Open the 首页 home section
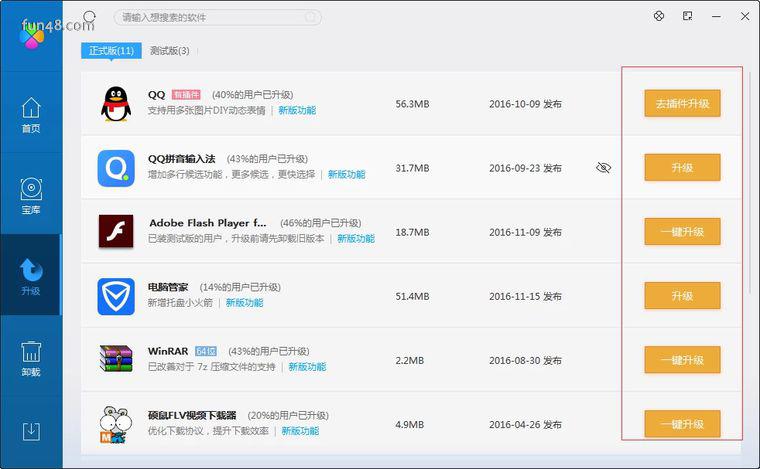The width and height of the screenshot is (760, 469). (31, 115)
